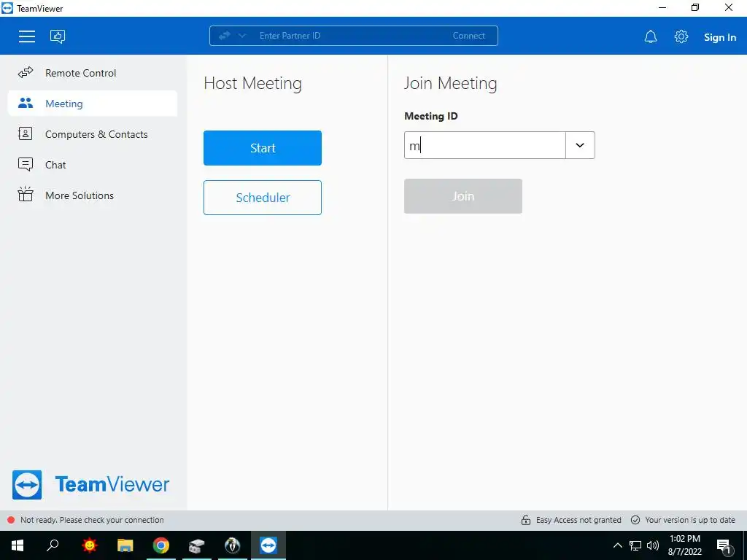
Task: Click the version checkmark icon
Action: tap(635, 520)
